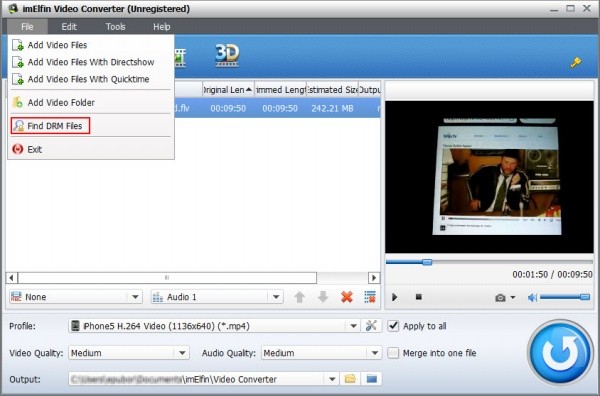Remove selected file with red X icon
Viewport: 600px width, 396px height.
click(x=347, y=297)
